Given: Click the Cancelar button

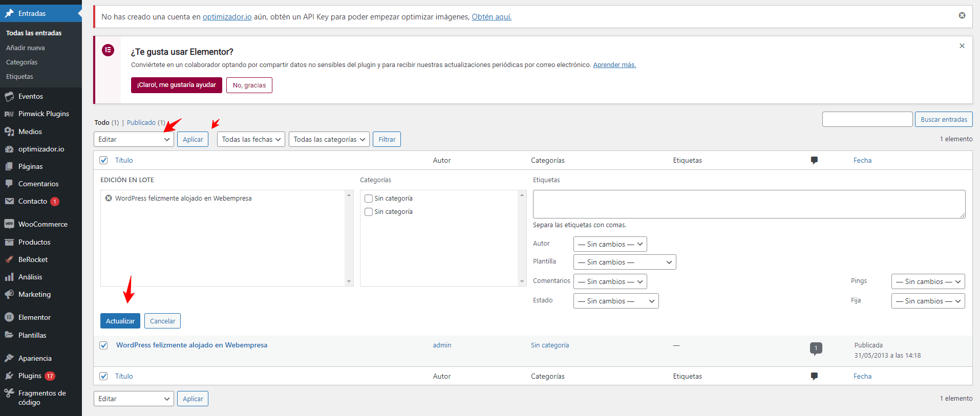Looking at the screenshot, I should [163, 321].
